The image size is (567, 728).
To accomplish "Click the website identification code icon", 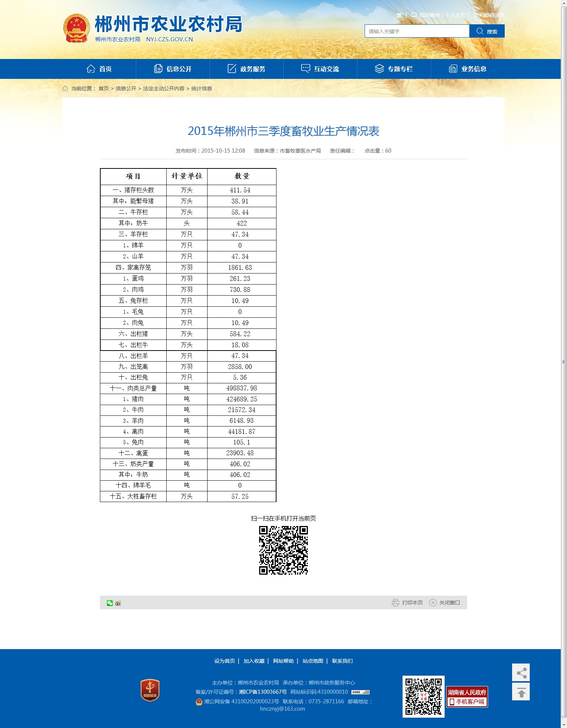I will [x=361, y=692].
